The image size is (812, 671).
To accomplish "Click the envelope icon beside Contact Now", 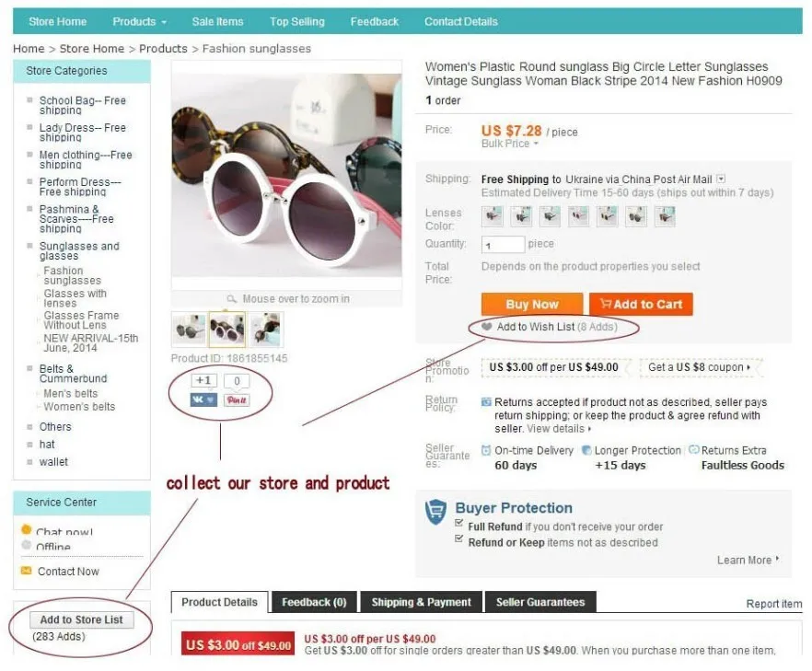I will (x=26, y=571).
